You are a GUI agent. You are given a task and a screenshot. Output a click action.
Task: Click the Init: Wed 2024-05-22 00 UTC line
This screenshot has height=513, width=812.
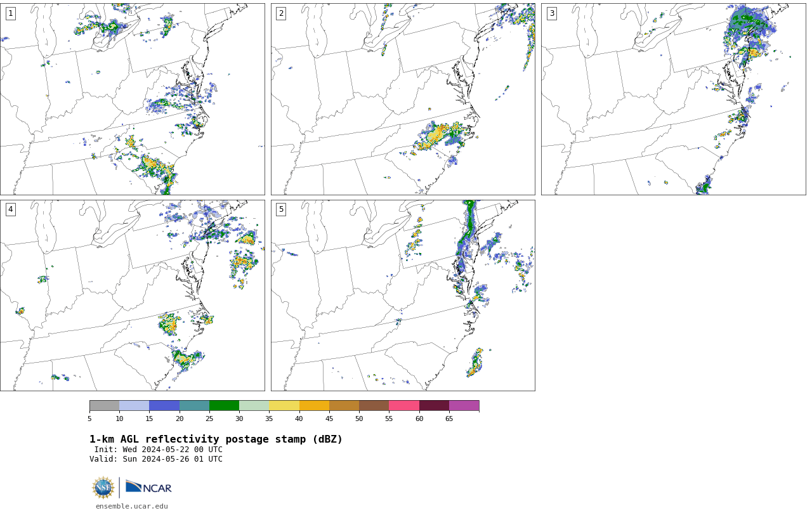(x=159, y=450)
